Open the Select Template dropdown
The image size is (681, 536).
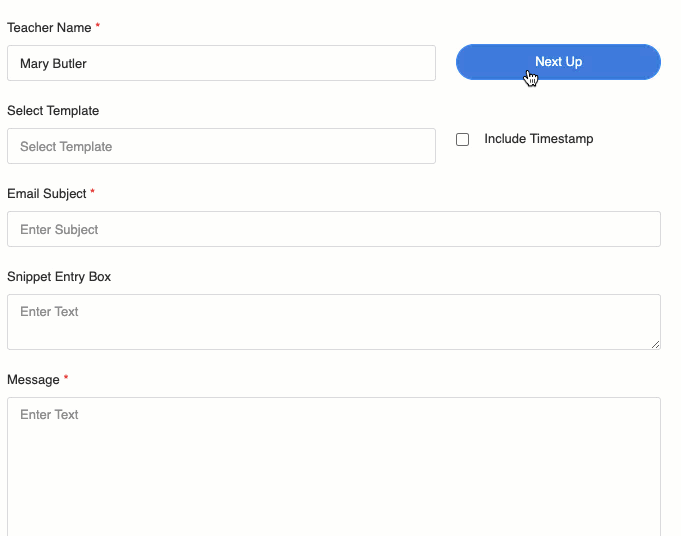[221, 146]
